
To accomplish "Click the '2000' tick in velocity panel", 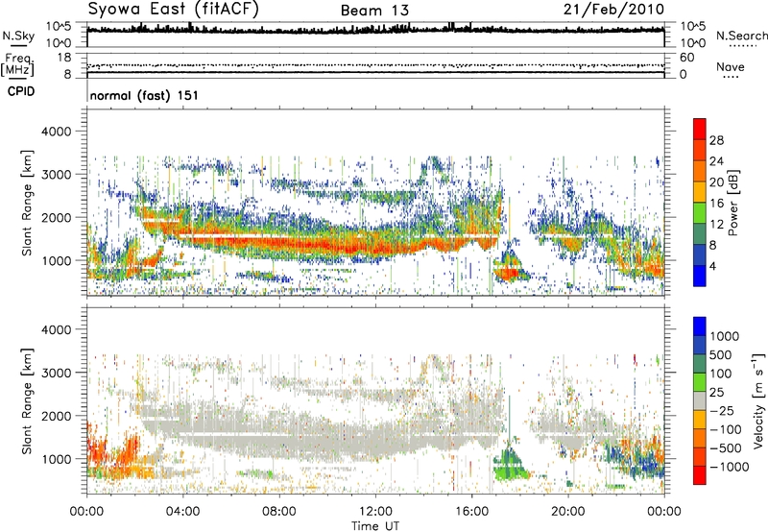I will (x=56, y=416).
